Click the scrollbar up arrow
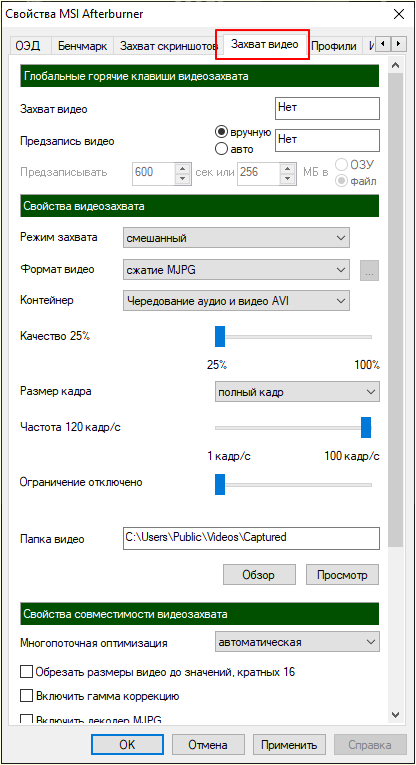Viewport: 416px width, 765px height. tap(396, 65)
